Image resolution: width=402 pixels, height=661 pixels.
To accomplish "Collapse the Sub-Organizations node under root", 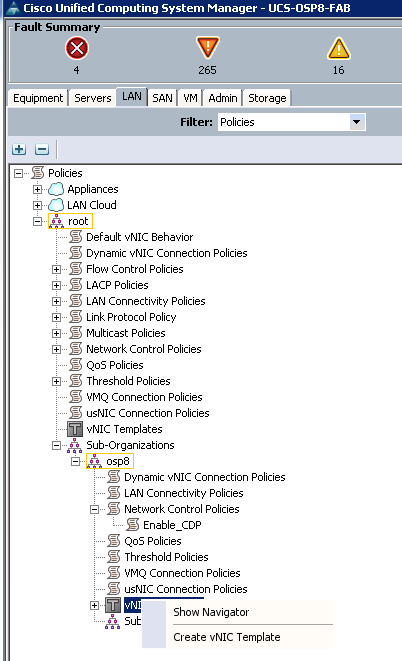I will 56,446.
